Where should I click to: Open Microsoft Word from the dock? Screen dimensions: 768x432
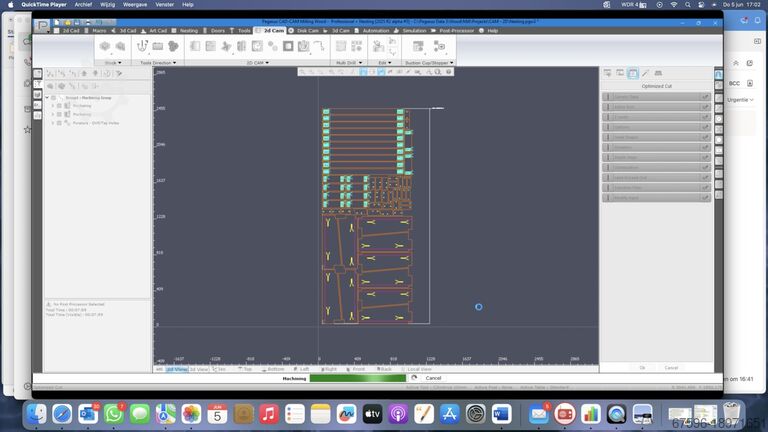(501, 413)
